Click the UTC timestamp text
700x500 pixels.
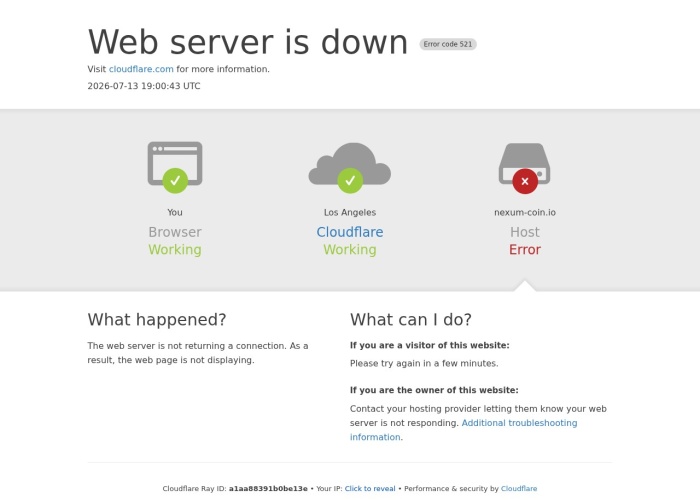point(144,86)
